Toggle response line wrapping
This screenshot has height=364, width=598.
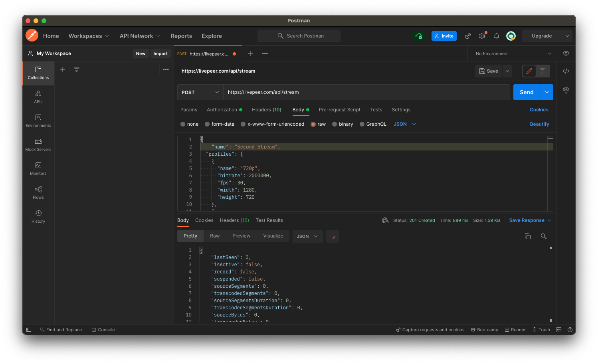coord(333,236)
